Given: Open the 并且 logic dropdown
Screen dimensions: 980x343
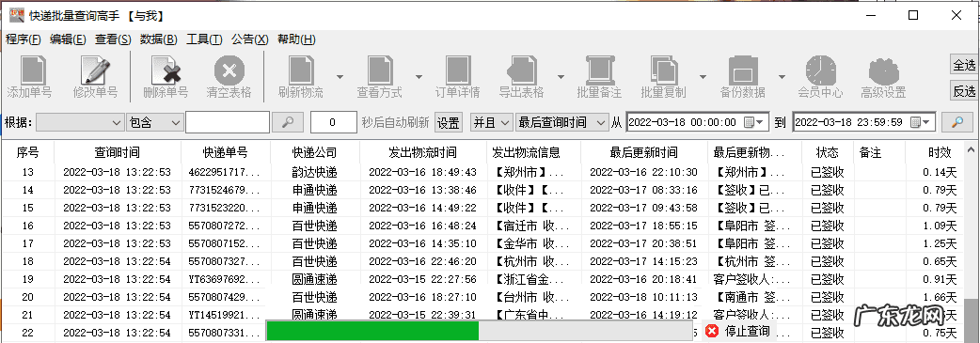Looking at the screenshot, I should [491, 122].
